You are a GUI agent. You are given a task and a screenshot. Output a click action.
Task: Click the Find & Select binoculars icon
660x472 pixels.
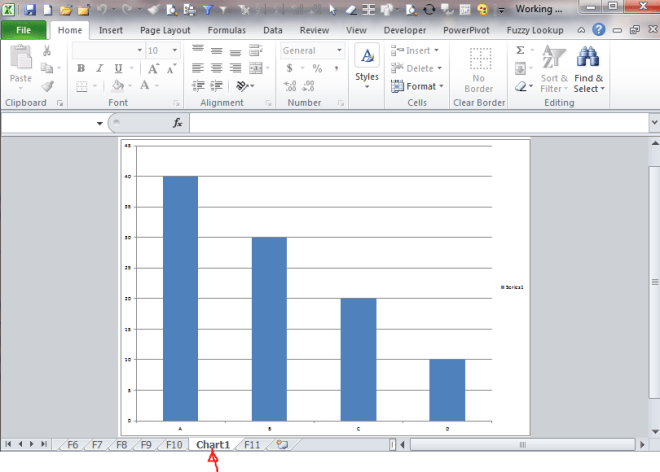point(588,57)
